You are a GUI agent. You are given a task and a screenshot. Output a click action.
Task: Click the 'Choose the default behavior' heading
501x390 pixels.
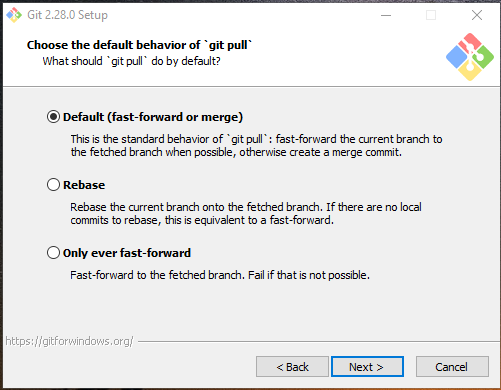coord(139,45)
